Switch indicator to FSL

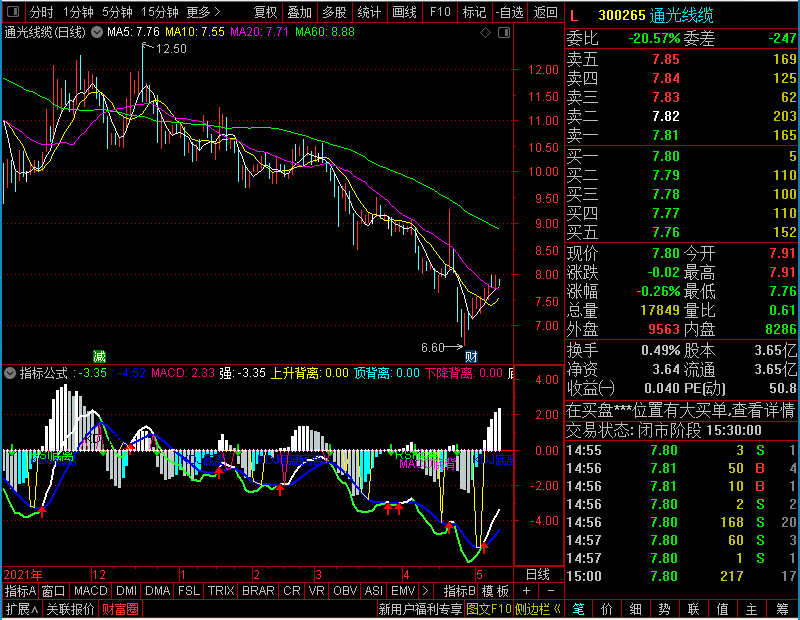click(189, 591)
